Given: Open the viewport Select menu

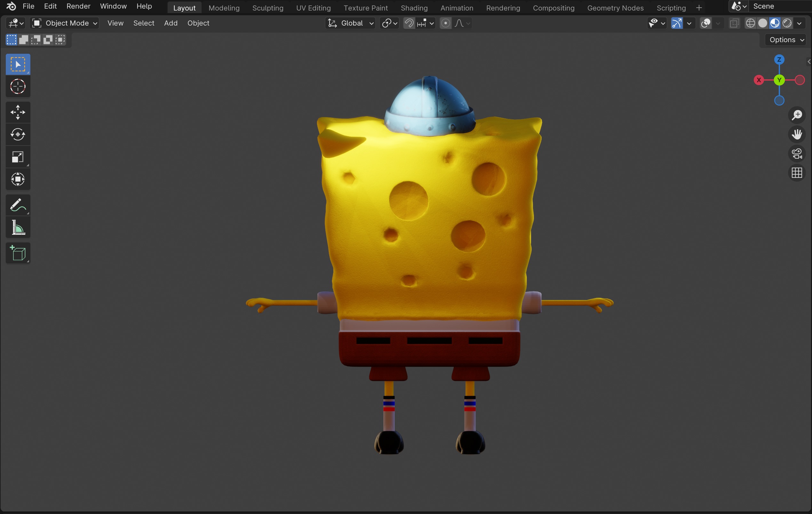Looking at the screenshot, I should point(144,23).
